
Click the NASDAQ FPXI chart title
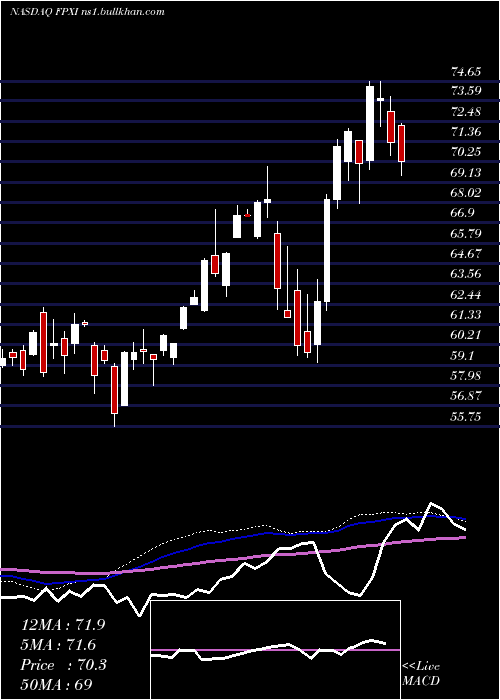[x=87, y=12]
